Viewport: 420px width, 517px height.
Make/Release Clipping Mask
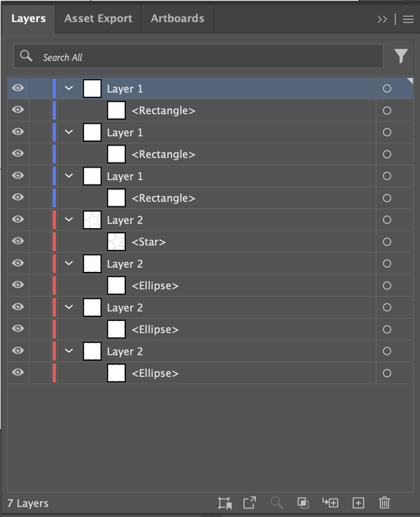point(303,503)
